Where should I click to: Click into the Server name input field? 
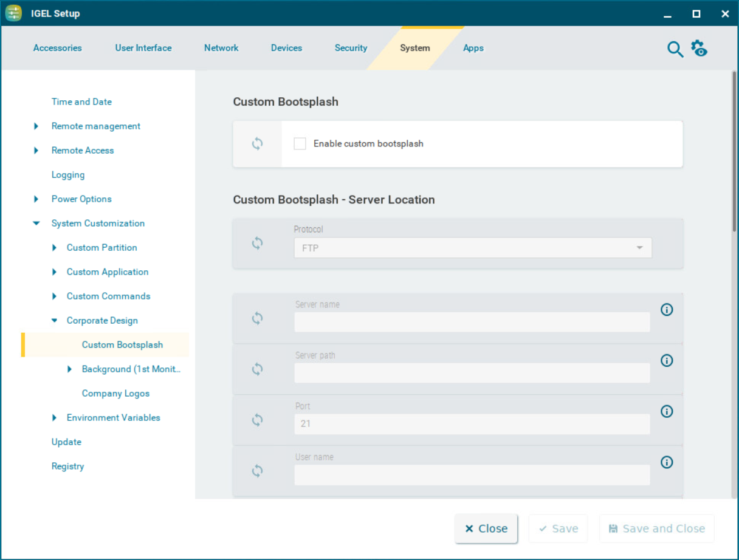pos(472,323)
